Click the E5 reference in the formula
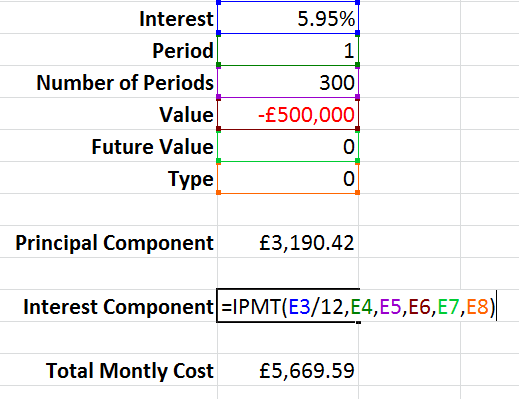Viewport: 519px width, 399px height. coord(390,307)
